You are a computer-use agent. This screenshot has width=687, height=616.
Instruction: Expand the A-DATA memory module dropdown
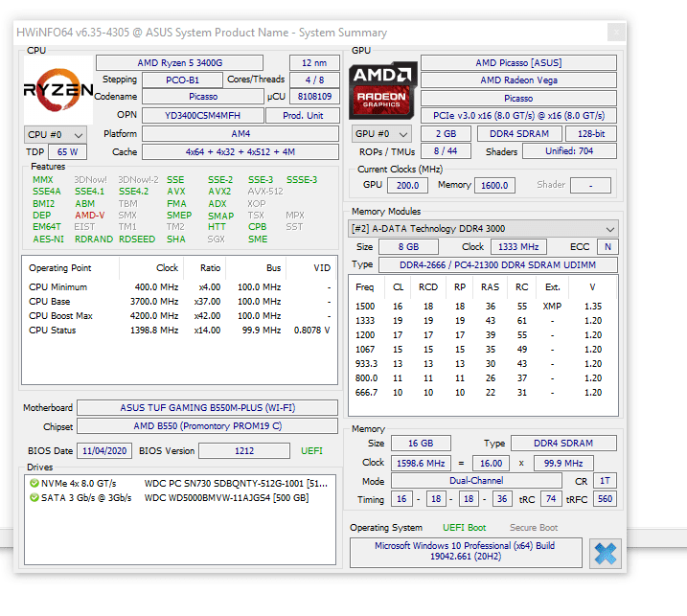tap(483, 229)
